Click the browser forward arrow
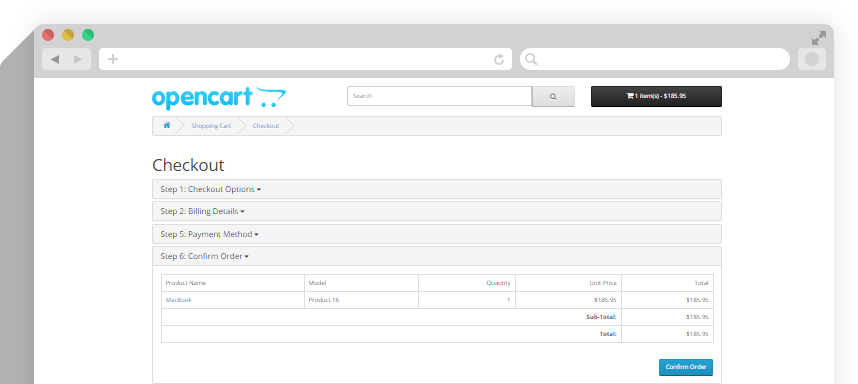 click(x=78, y=59)
